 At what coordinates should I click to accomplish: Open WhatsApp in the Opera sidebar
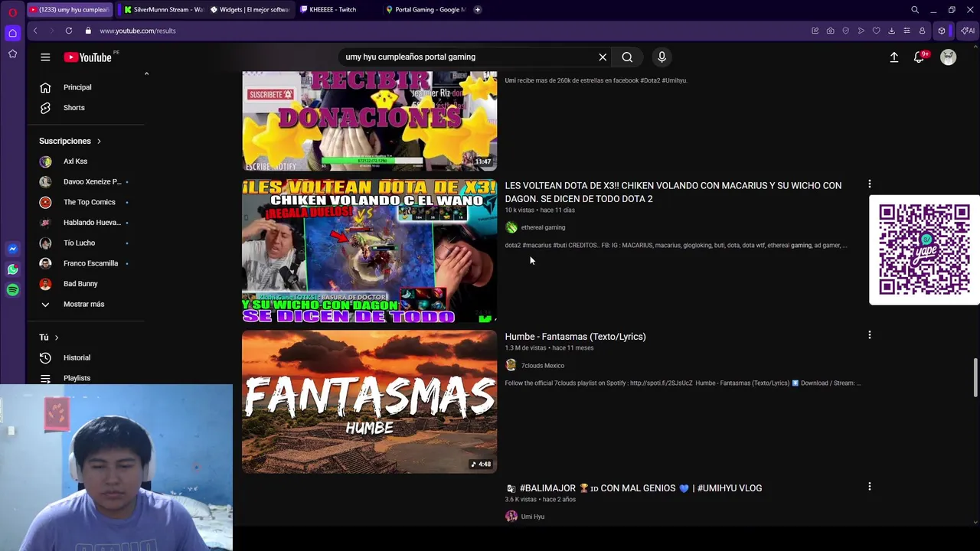(x=12, y=269)
